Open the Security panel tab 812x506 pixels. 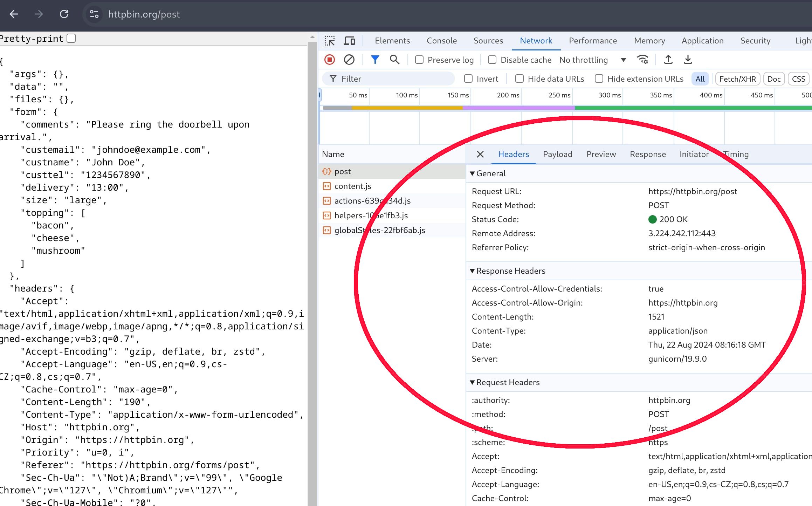coord(755,41)
